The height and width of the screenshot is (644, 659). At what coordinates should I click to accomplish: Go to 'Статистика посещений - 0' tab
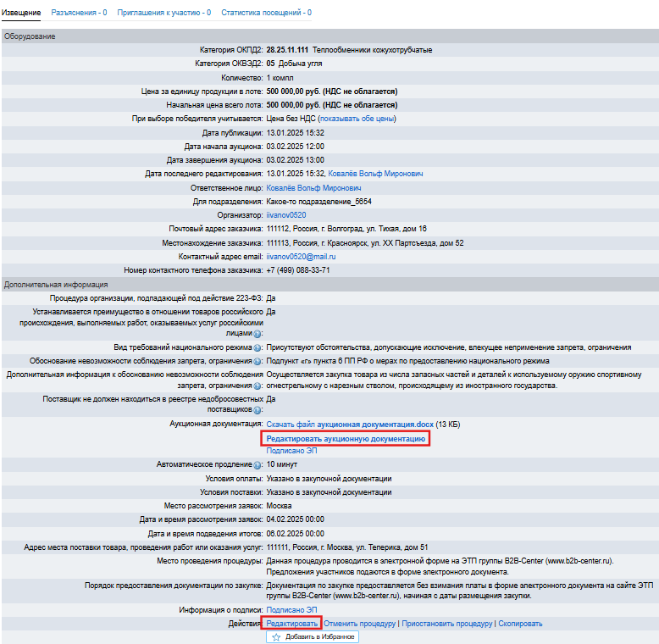(x=266, y=13)
